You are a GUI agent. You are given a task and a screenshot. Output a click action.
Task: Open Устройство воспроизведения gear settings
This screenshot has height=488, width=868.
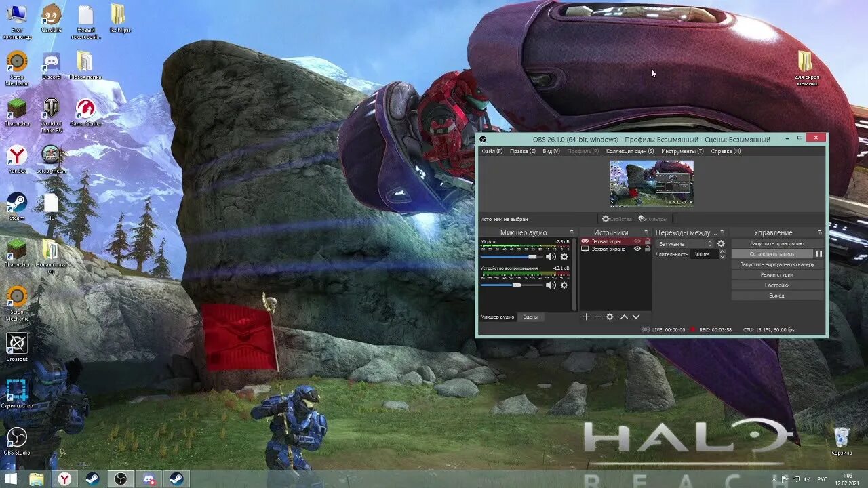(x=564, y=285)
